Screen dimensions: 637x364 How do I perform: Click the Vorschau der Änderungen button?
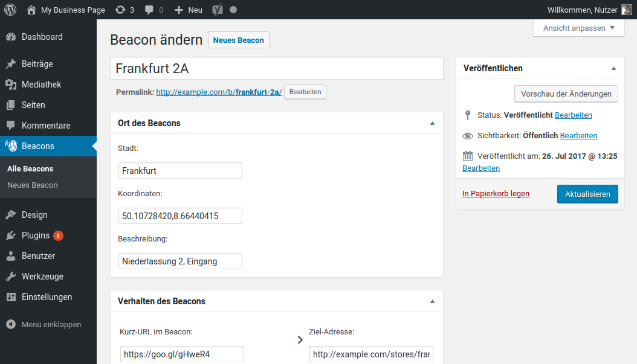tap(566, 94)
